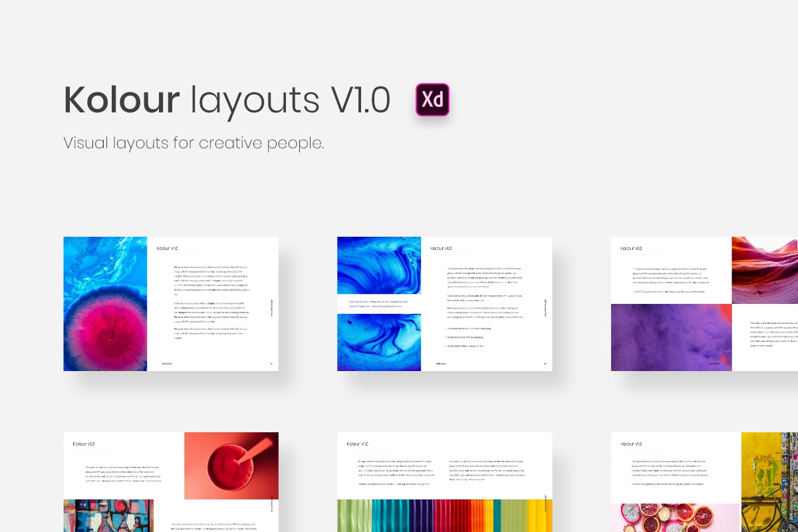The height and width of the screenshot is (532, 798).
Task: Click the Adobe XD logo icon
Action: (432, 100)
